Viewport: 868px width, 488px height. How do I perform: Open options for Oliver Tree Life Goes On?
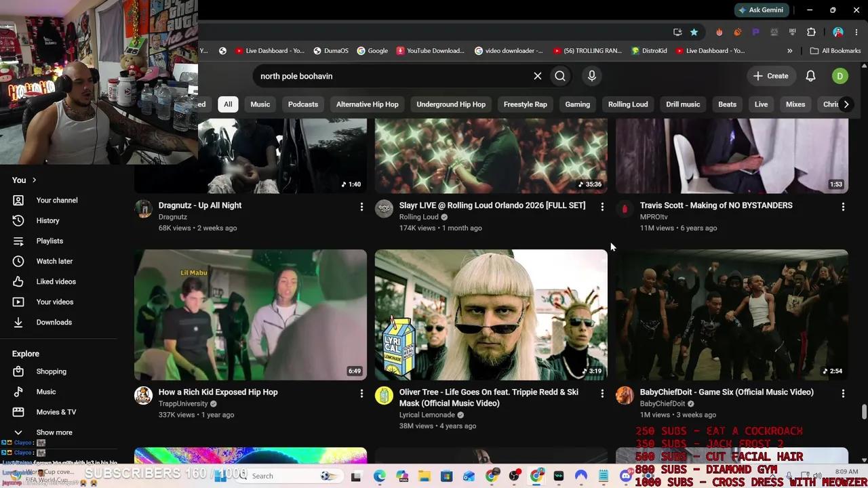pos(602,393)
